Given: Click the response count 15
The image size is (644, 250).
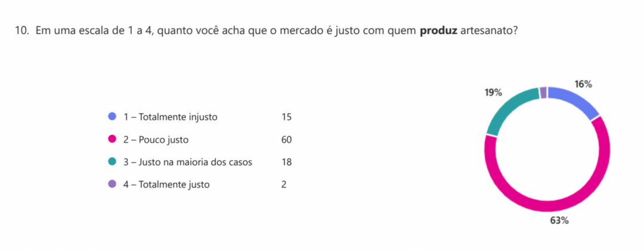Looking at the screenshot, I should [x=286, y=117].
